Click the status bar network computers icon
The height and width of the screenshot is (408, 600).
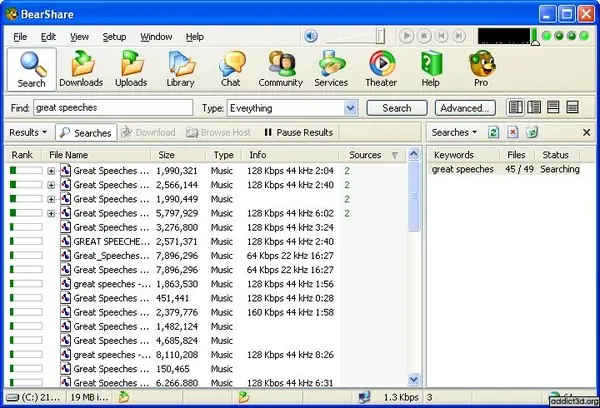364,397
